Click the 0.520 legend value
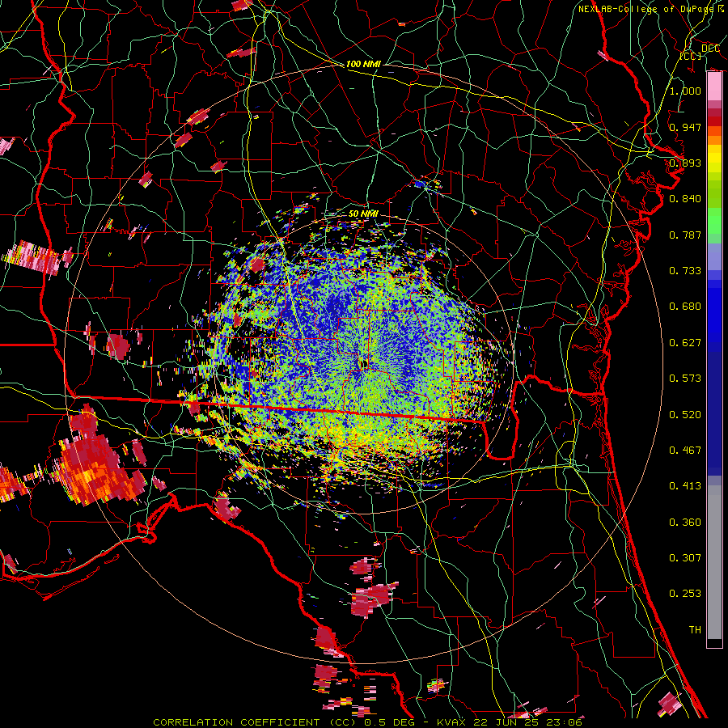This screenshot has width=728, height=728. [x=685, y=415]
